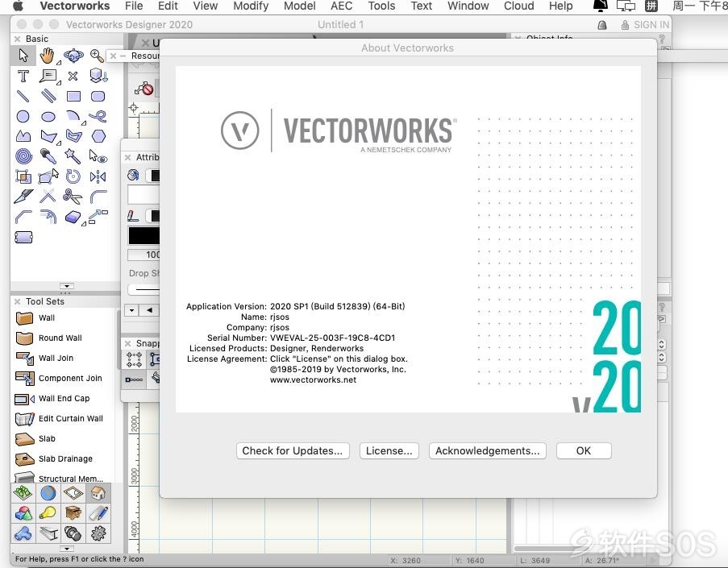
Task: Select the Select Similar magic wand tool
Action: (x=73, y=156)
